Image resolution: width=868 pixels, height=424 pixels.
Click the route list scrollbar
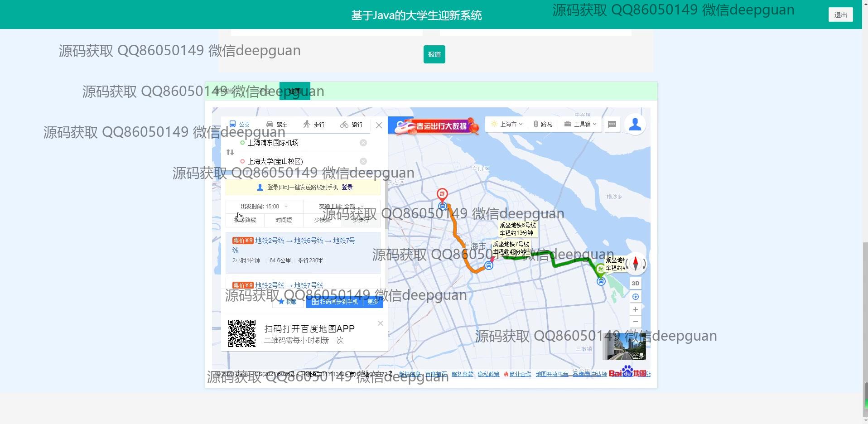386,204
